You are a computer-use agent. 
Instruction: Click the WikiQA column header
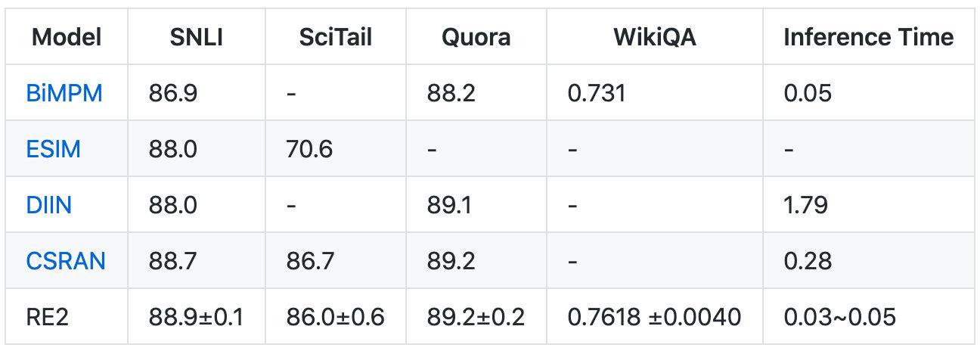pos(655,37)
